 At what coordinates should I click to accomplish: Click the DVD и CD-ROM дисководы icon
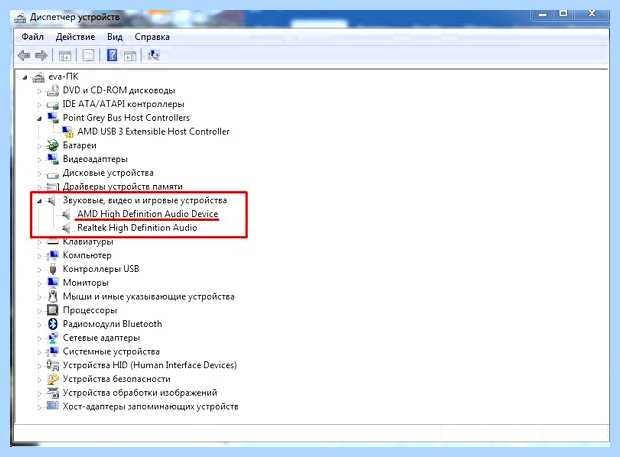tap(53, 91)
